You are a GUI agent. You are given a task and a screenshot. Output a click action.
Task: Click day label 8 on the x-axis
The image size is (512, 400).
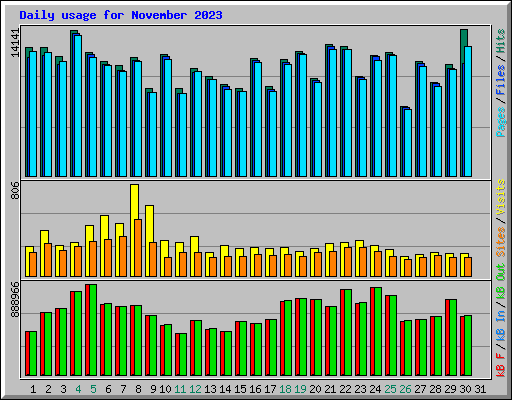(x=138, y=389)
